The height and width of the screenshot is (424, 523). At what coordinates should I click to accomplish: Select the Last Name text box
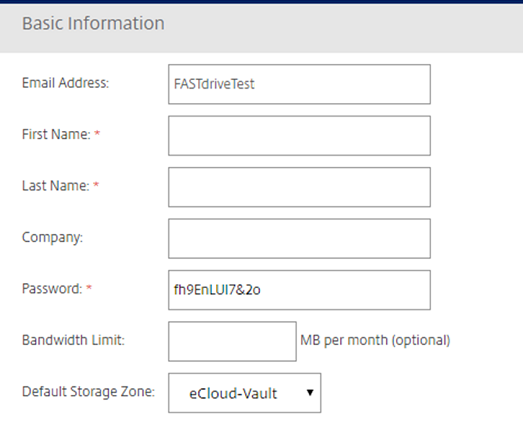[x=299, y=187]
